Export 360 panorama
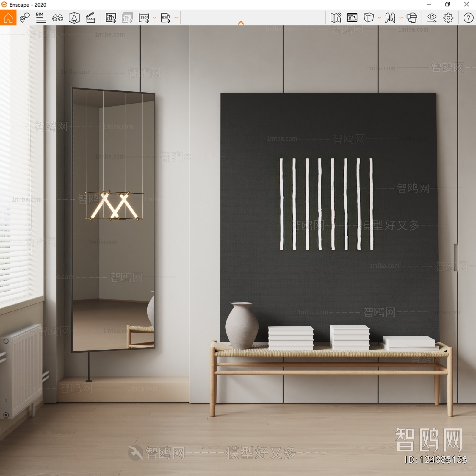The height and width of the screenshot is (476, 476). coord(144,18)
